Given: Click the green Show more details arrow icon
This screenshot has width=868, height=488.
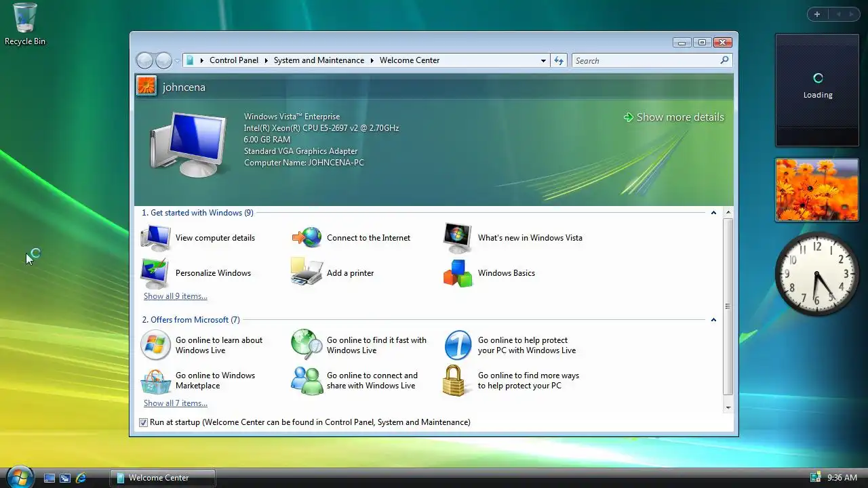Looking at the screenshot, I should (629, 117).
